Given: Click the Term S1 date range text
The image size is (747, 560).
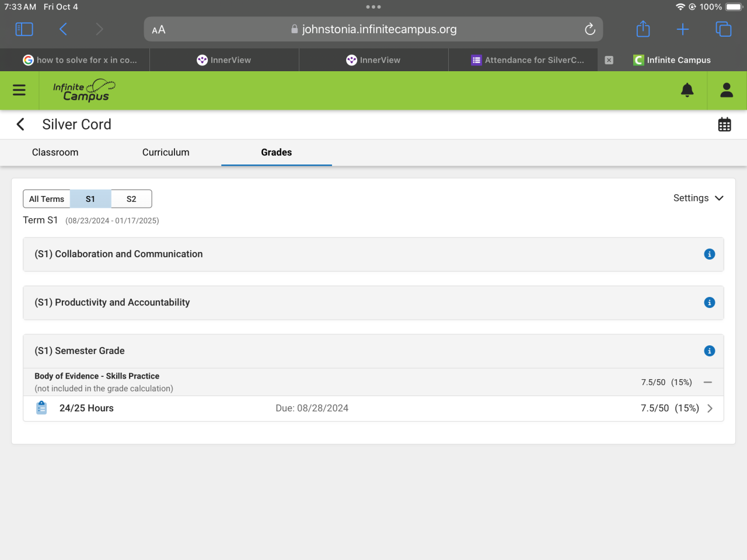Looking at the screenshot, I should pyautogui.click(x=112, y=220).
